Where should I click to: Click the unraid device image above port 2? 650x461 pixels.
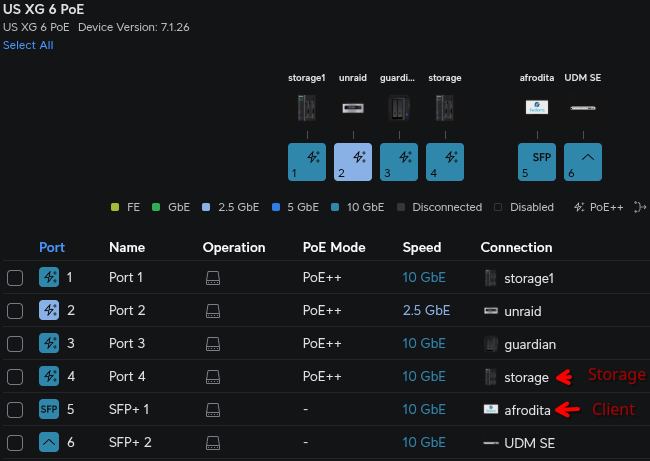(353, 108)
